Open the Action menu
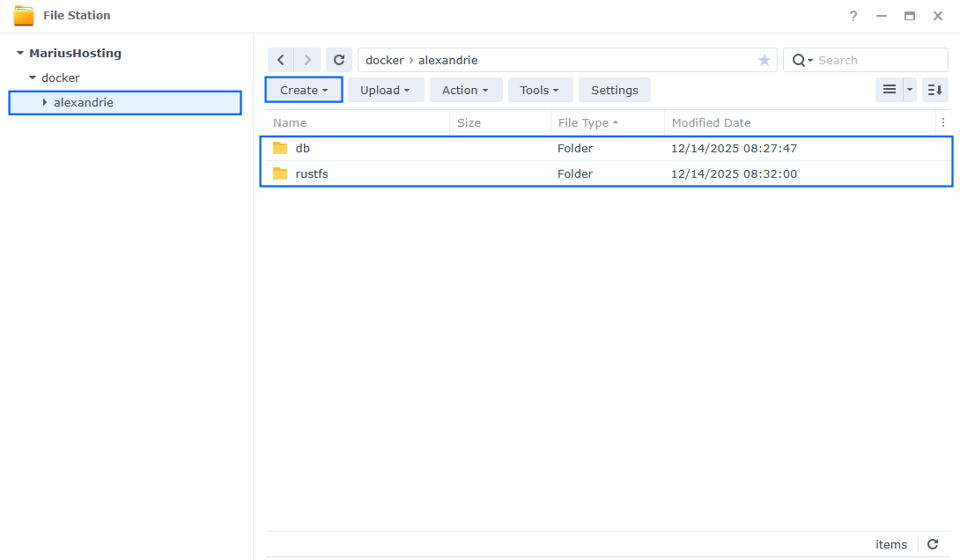The image size is (960, 560). (465, 89)
